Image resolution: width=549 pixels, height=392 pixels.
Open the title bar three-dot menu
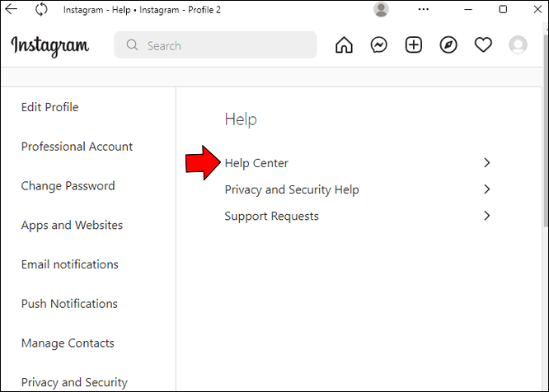click(424, 10)
